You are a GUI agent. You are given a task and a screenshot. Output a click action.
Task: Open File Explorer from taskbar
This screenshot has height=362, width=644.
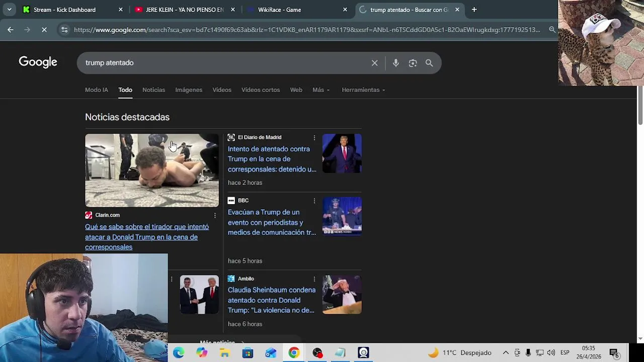(224, 353)
